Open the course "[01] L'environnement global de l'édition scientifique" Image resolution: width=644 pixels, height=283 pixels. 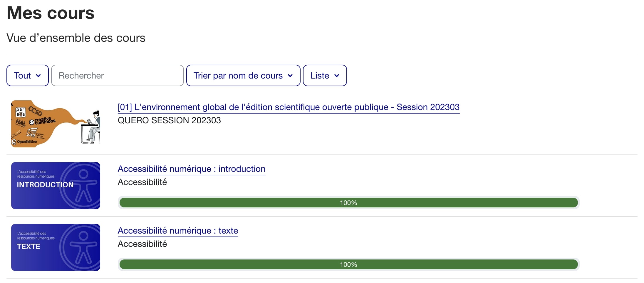288,107
